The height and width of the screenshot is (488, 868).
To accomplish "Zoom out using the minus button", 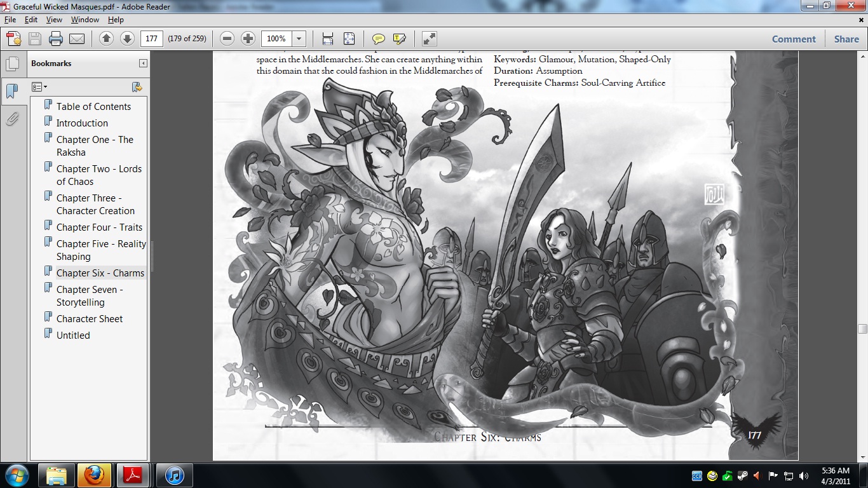I will [x=227, y=39].
